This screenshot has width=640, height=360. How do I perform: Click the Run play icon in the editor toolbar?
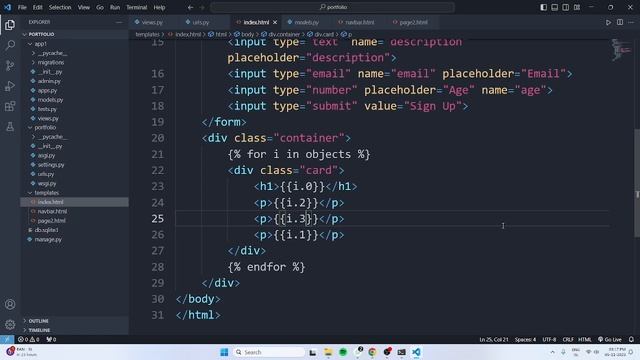click(608, 22)
